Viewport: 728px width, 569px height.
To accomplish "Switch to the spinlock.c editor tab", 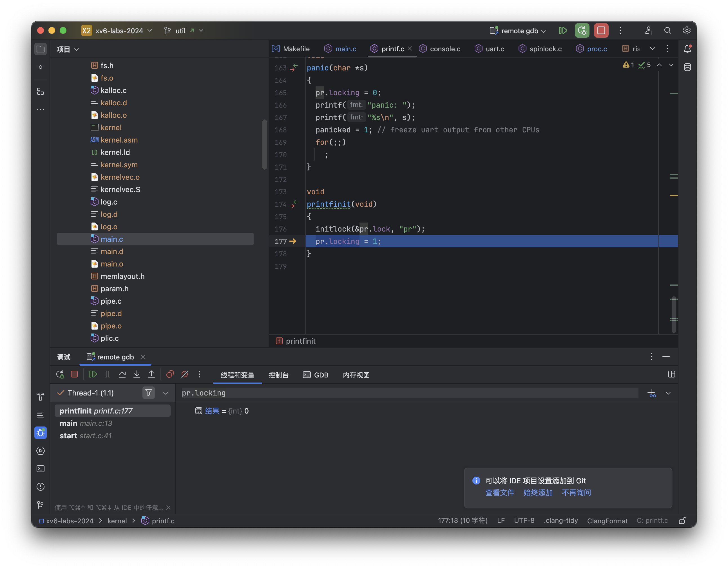I will 545,49.
